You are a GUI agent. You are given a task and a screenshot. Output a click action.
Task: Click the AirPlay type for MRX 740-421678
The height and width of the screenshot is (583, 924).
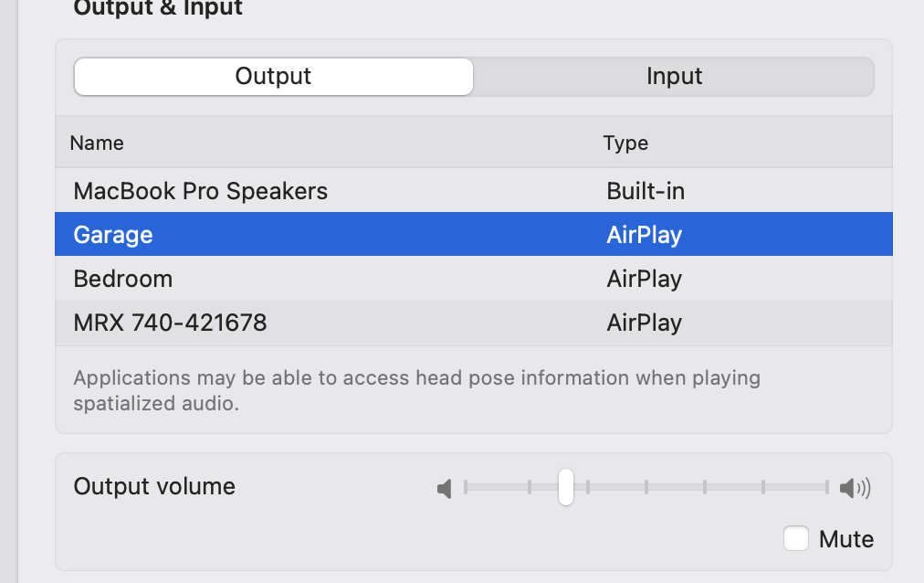(644, 323)
